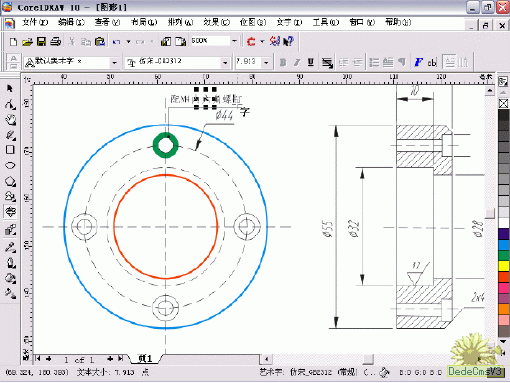The height and width of the screenshot is (383, 510).
Task: Toggle Bold text formatting
Action: [283, 62]
